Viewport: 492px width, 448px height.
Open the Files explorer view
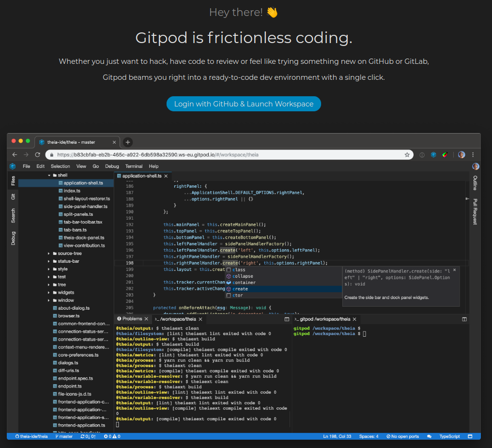(13, 180)
